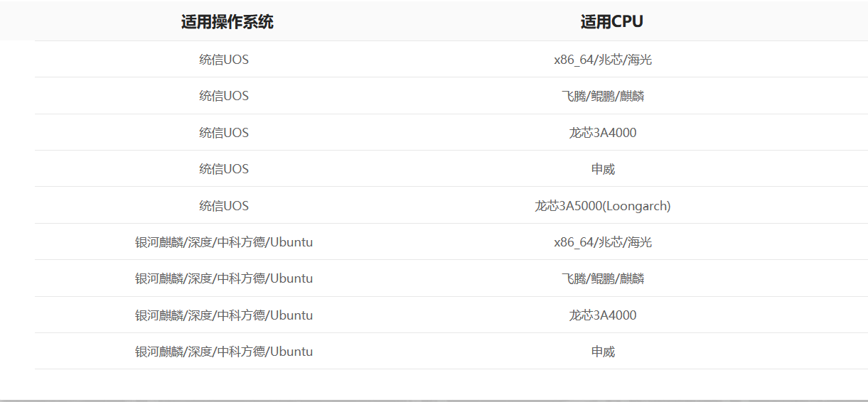
Task: Select x86_64/兆芯/海光 cell in the 银河麒麟/深度/中科方德/Ubuntu row
Action: pyautogui.click(x=603, y=242)
